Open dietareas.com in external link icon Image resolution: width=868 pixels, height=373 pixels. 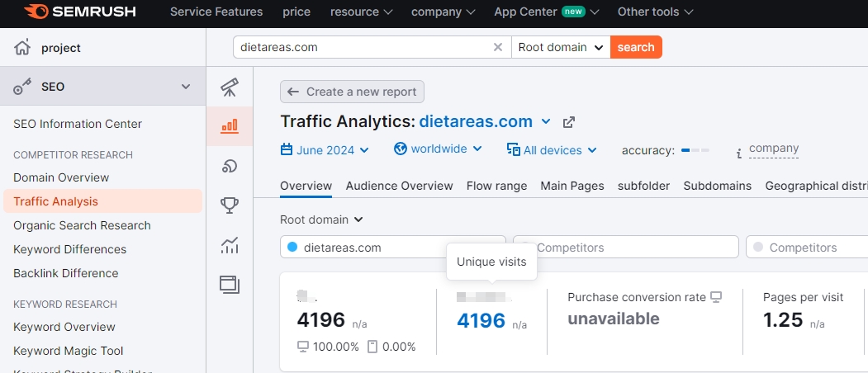pos(568,122)
